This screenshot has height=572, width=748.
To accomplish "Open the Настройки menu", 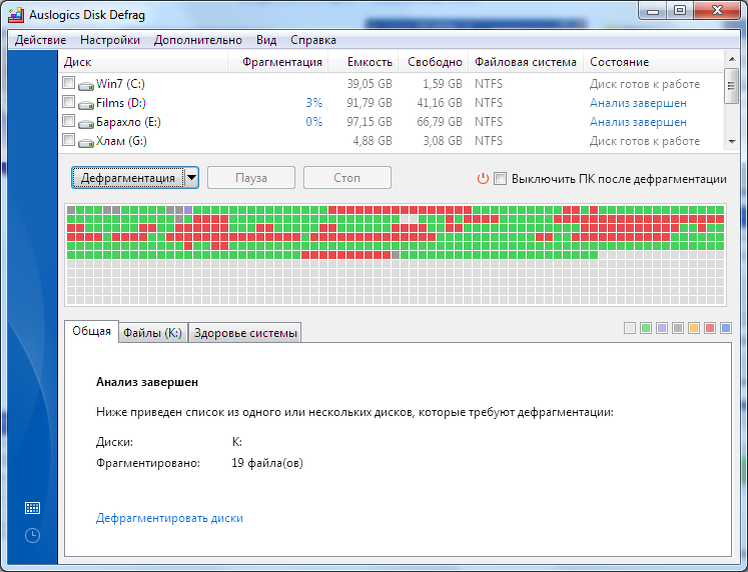I will (110, 40).
